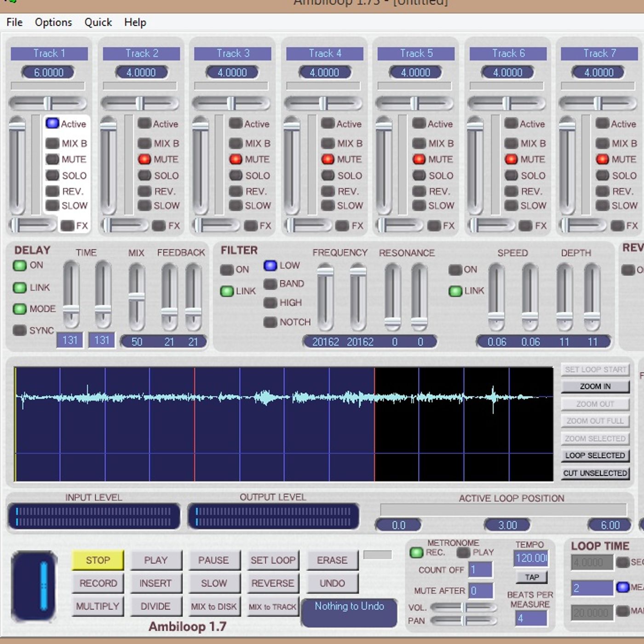Toggle Track 1 Active indicator
The width and height of the screenshot is (644, 644).
click(52, 123)
